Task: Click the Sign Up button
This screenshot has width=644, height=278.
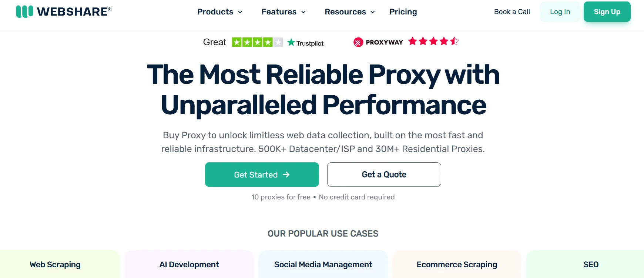Action: click(607, 11)
